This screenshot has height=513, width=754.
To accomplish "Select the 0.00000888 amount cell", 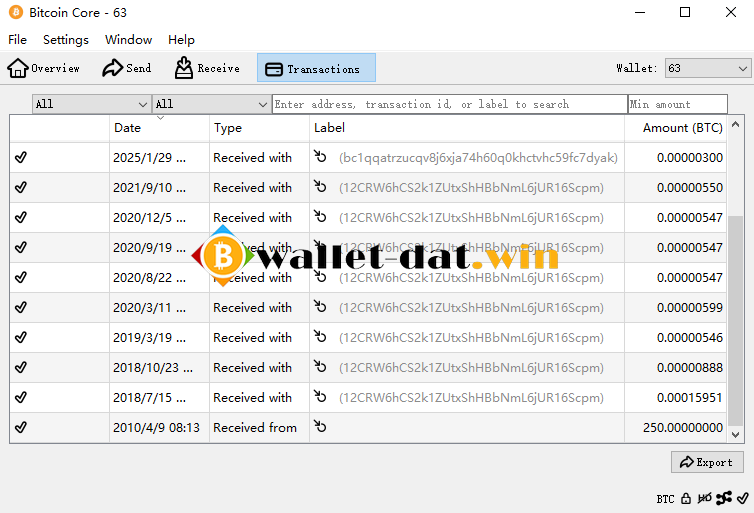I will 676,368.
